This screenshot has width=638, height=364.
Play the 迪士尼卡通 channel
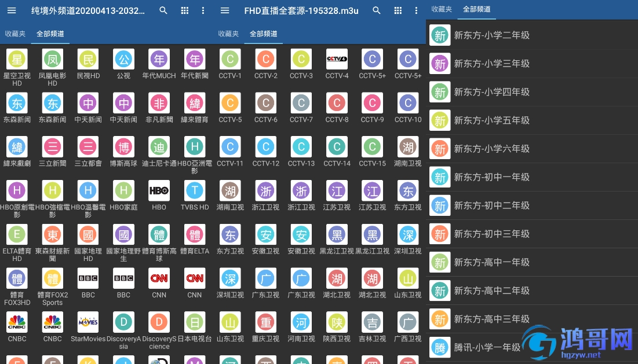pos(159,152)
